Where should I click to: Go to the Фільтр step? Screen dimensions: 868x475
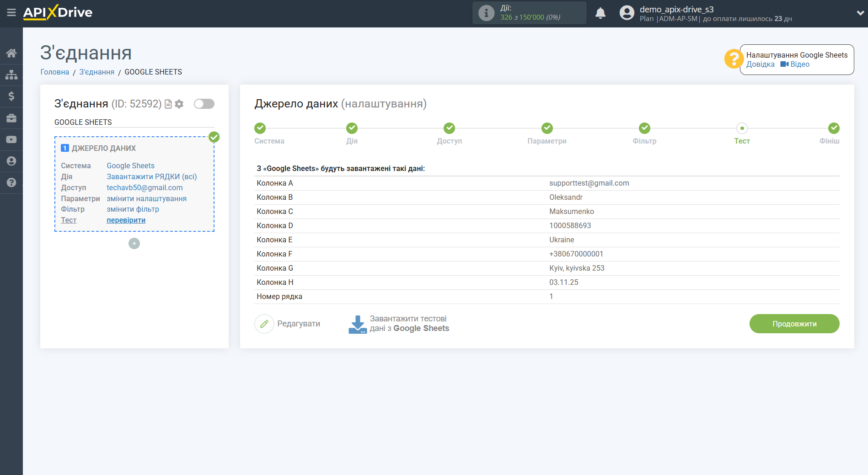click(644, 128)
